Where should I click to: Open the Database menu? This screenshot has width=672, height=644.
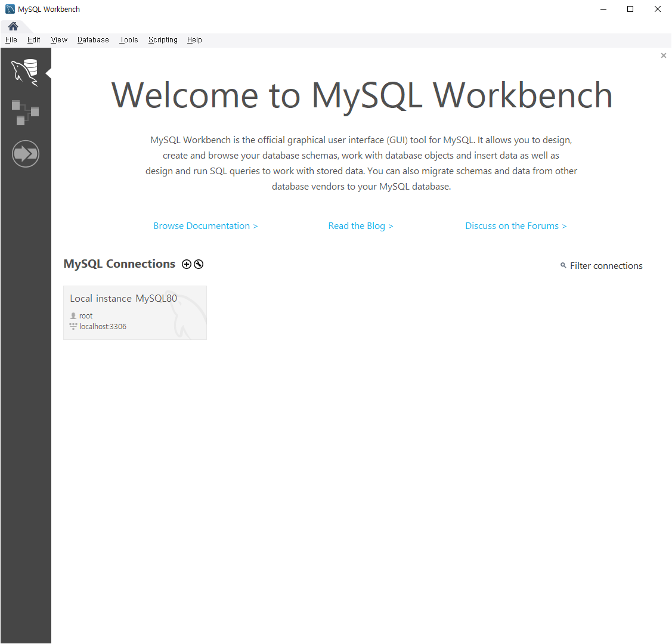[x=93, y=40]
